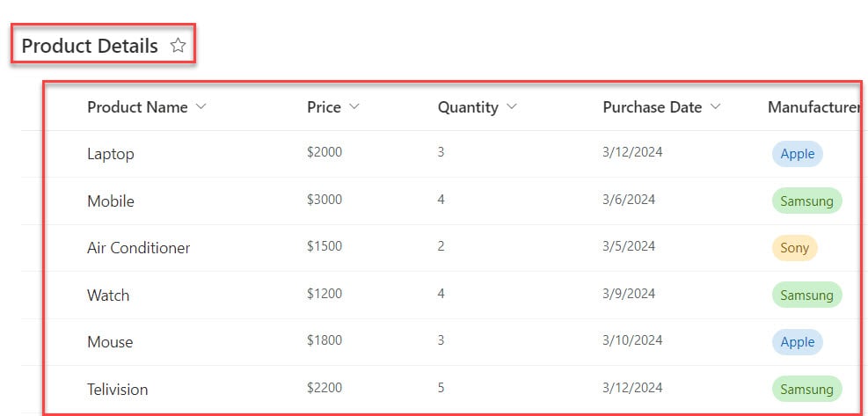The image size is (868, 416).
Task: Open the Watch product entry
Action: (x=108, y=296)
